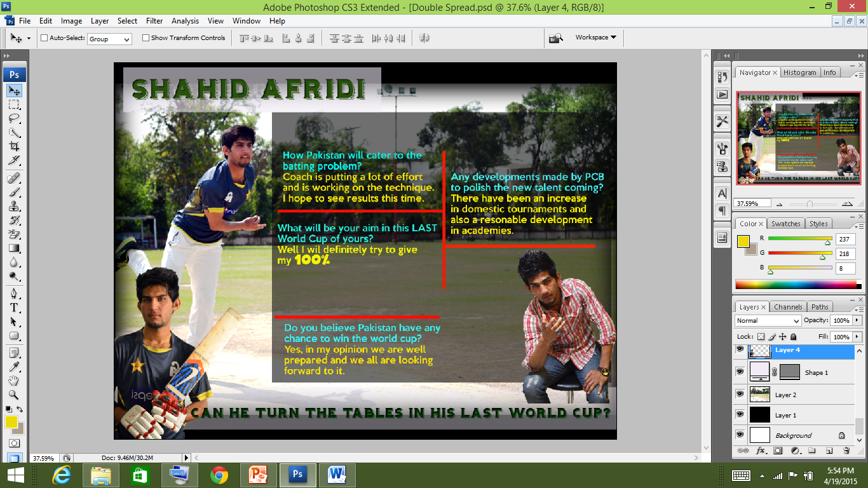Add a layer mask
This screenshot has width=868, height=488.
click(778, 451)
